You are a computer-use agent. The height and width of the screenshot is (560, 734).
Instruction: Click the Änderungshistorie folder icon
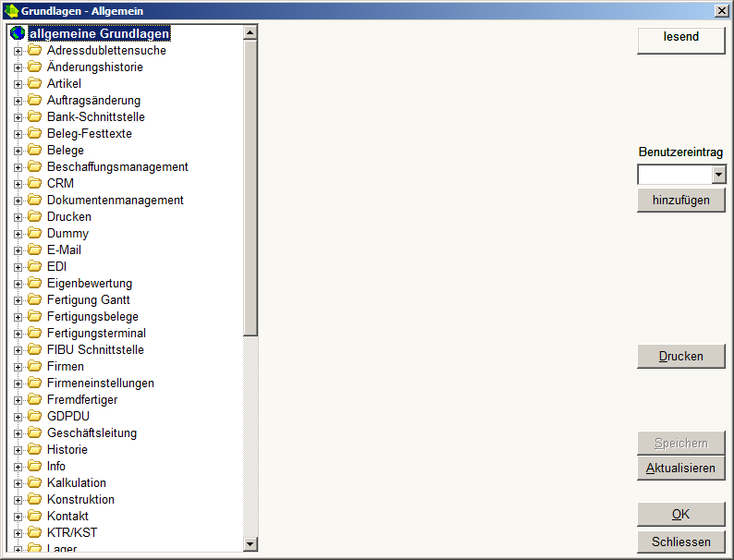pyautogui.click(x=34, y=67)
